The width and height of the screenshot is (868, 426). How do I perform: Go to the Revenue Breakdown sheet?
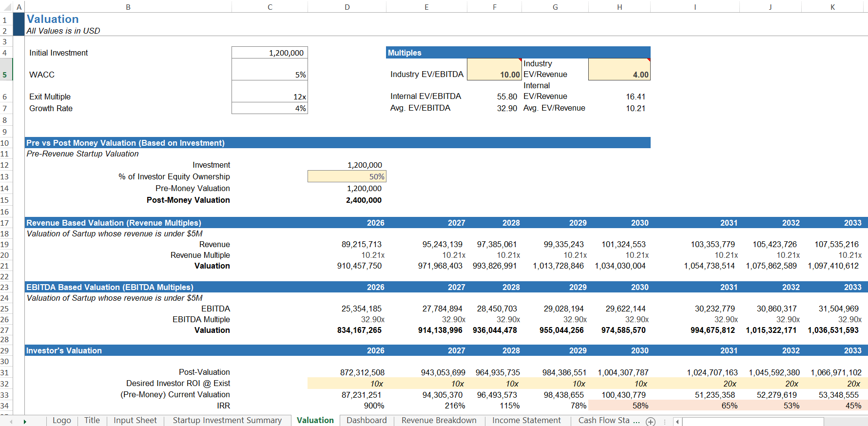pyautogui.click(x=439, y=421)
